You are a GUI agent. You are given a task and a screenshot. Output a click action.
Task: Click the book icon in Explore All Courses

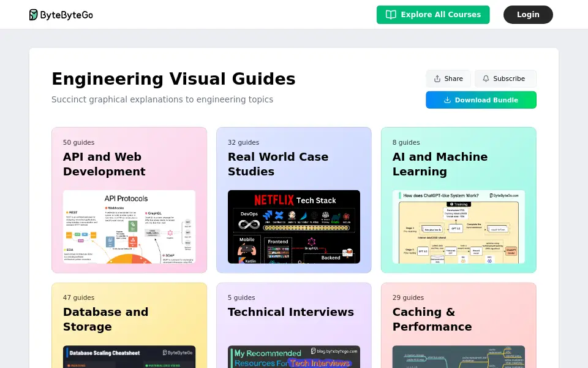tap(391, 15)
